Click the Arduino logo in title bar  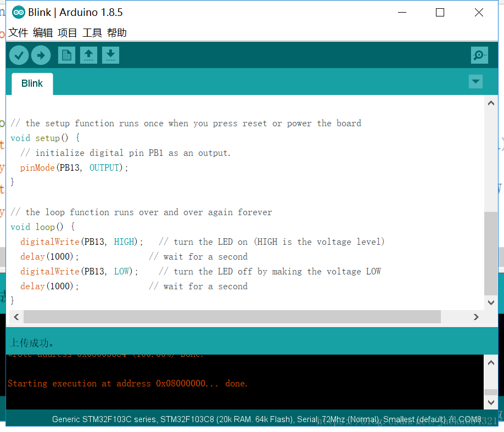[x=18, y=13]
